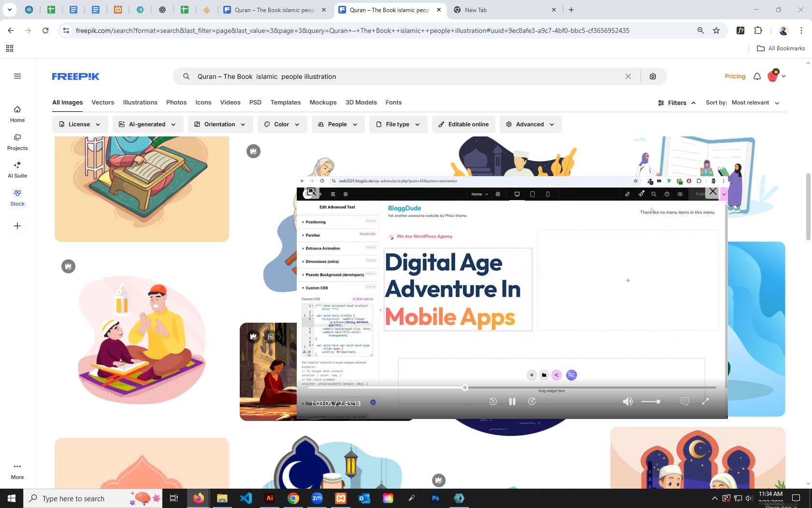Expand the People filter
Image resolution: width=812 pixels, height=508 pixels.
[338, 124]
